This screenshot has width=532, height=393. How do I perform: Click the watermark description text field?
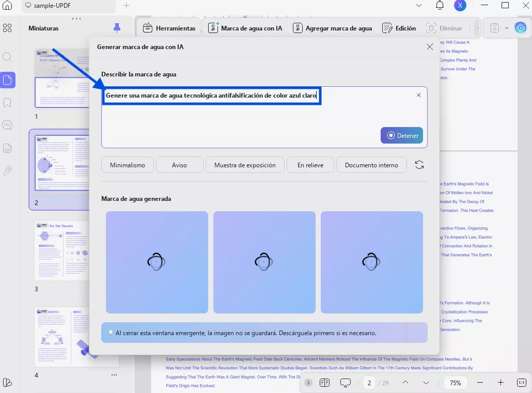point(264,117)
